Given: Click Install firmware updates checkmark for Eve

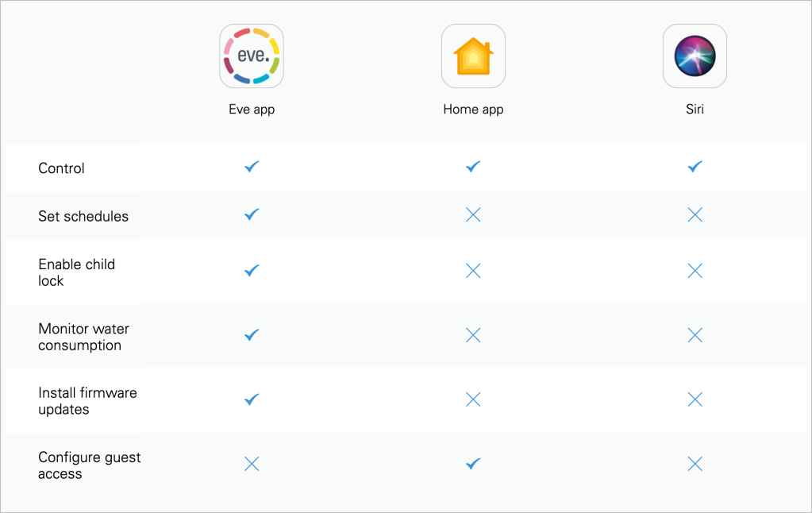Looking at the screenshot, I should point(252,399).
